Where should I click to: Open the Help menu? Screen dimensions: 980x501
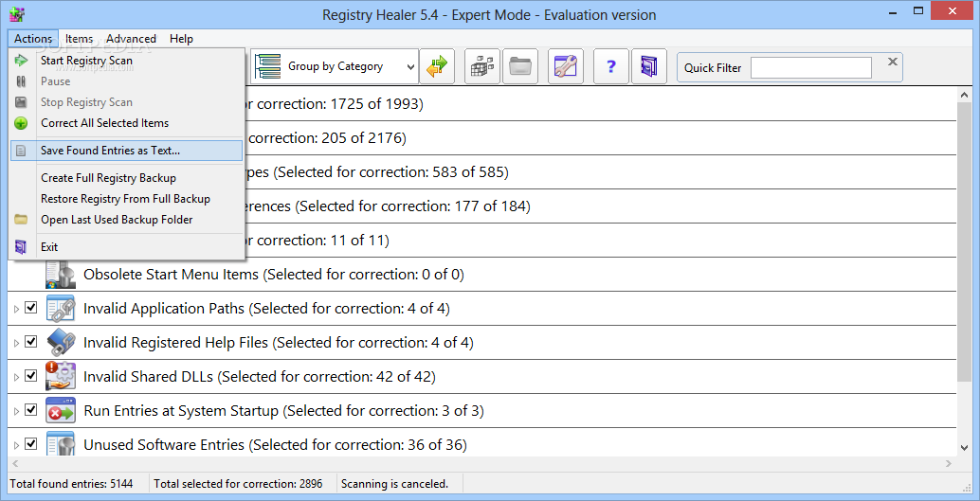click(181, 39)
